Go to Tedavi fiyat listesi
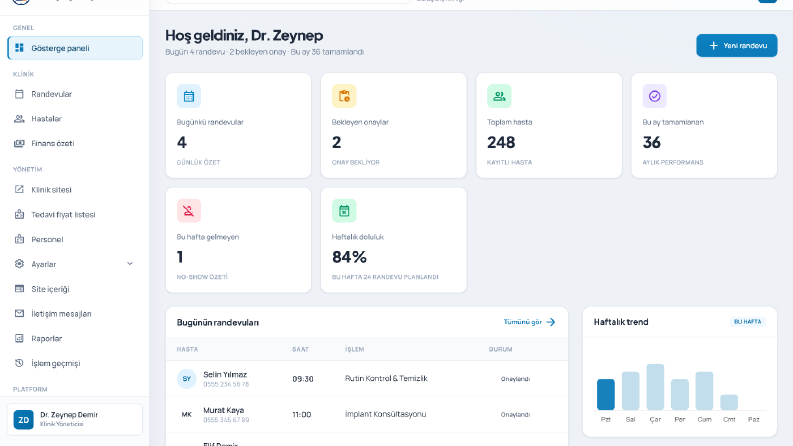Screen dimensions: 793x446 click(75, 214)
